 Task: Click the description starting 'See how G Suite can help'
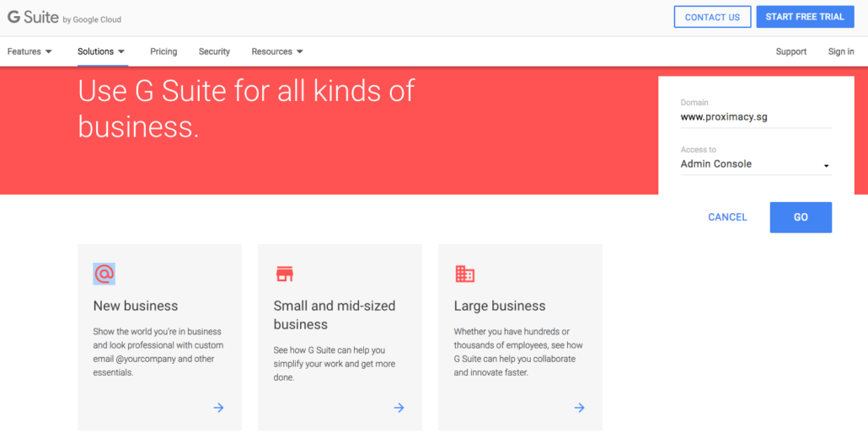335,364
